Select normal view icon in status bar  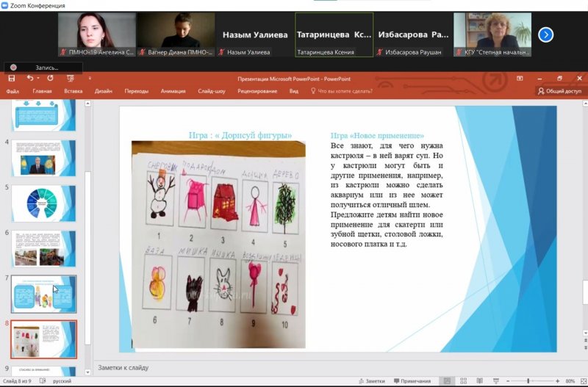click(x=446, y=381)
